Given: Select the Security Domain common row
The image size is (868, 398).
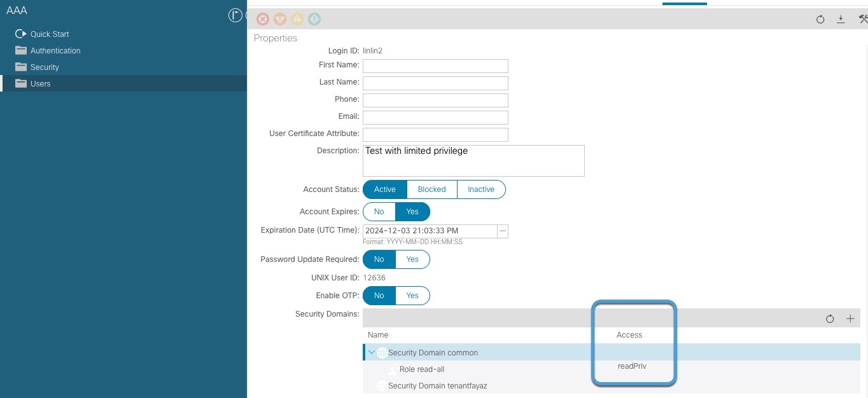Looking at the screenshot, I should [612, 353].
